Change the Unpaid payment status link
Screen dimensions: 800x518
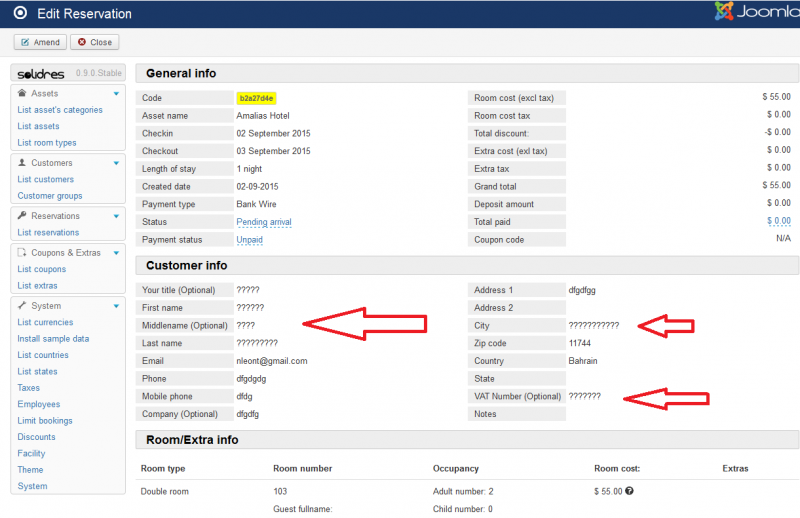coord(249,240)
